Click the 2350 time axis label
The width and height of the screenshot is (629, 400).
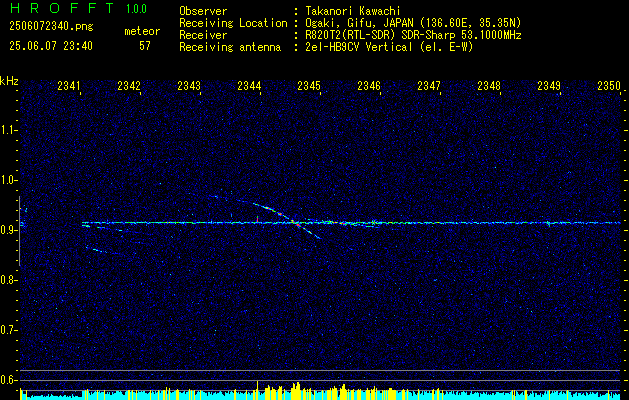609,85
